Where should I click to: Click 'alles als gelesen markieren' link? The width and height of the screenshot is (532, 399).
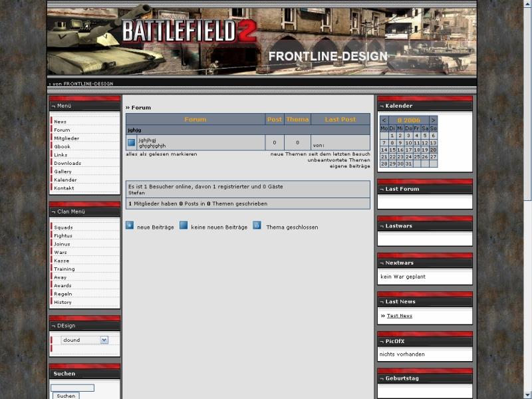(162, 154)
